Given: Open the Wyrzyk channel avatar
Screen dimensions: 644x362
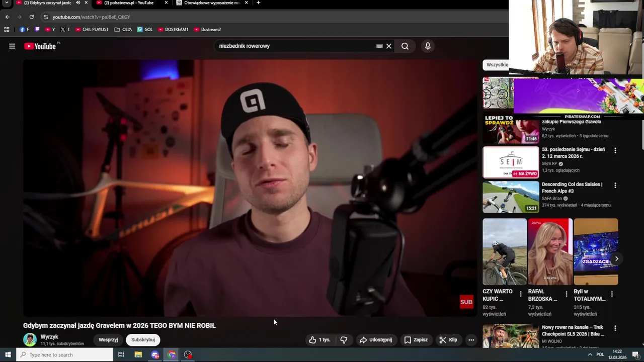Looking at the screenshot, I should (30, 340).
